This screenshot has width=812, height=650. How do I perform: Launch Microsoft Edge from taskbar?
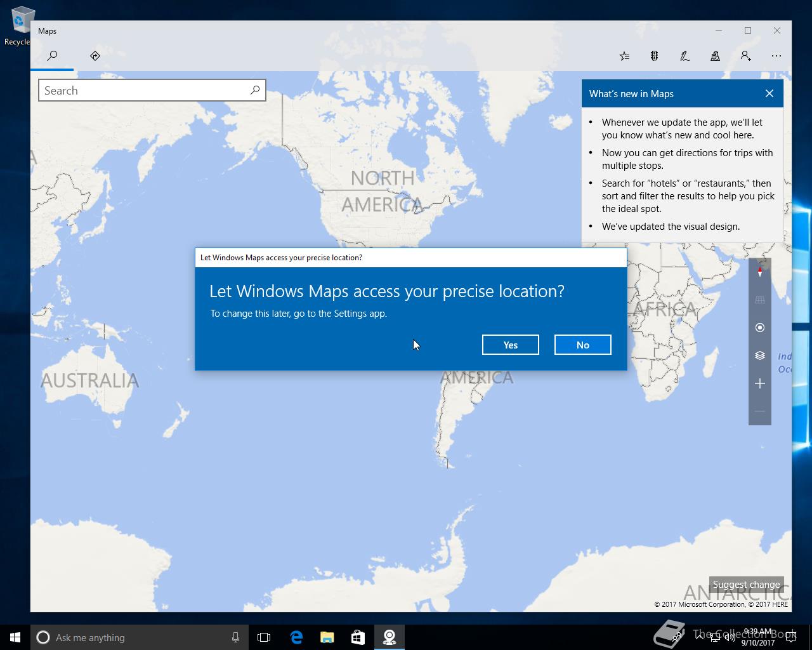296,637
